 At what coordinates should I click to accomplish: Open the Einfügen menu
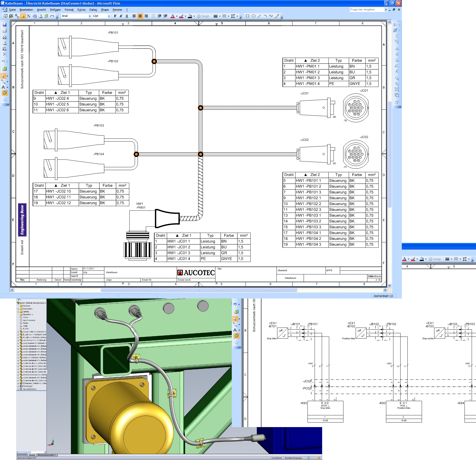coord(55,10)
